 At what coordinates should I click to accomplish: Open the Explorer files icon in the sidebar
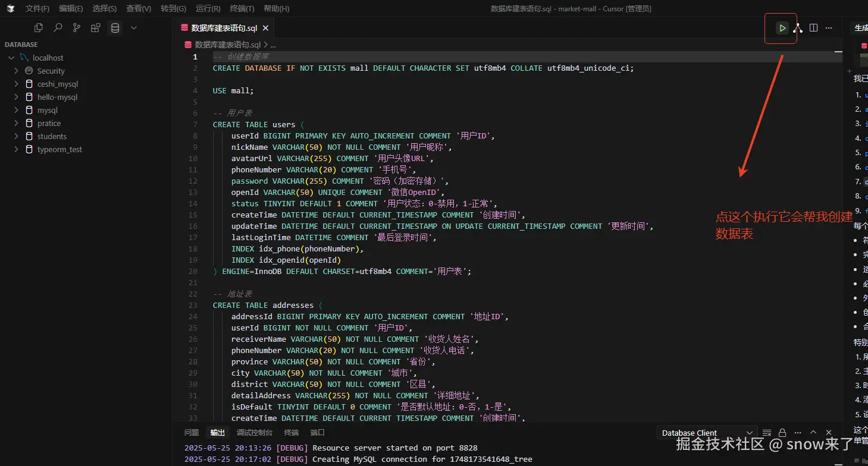tap(39, 27)
